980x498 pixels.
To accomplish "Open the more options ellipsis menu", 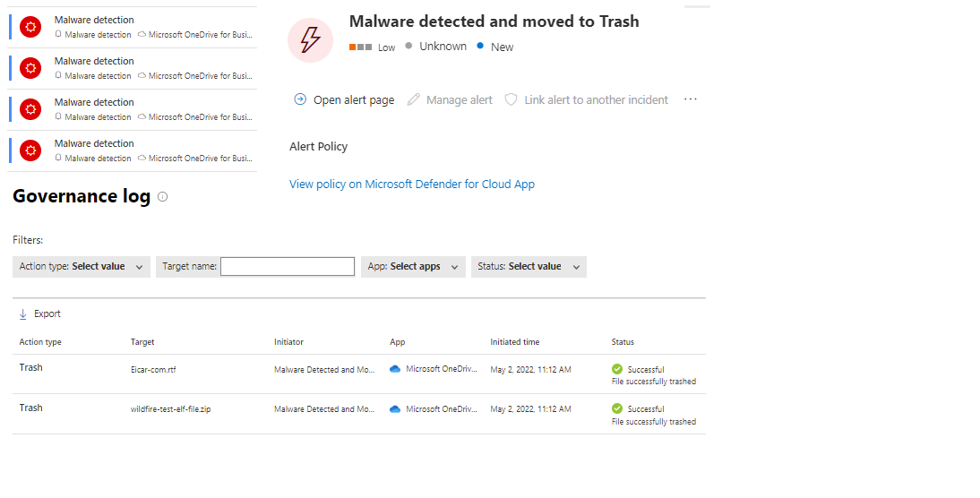I will click(690, 99).
